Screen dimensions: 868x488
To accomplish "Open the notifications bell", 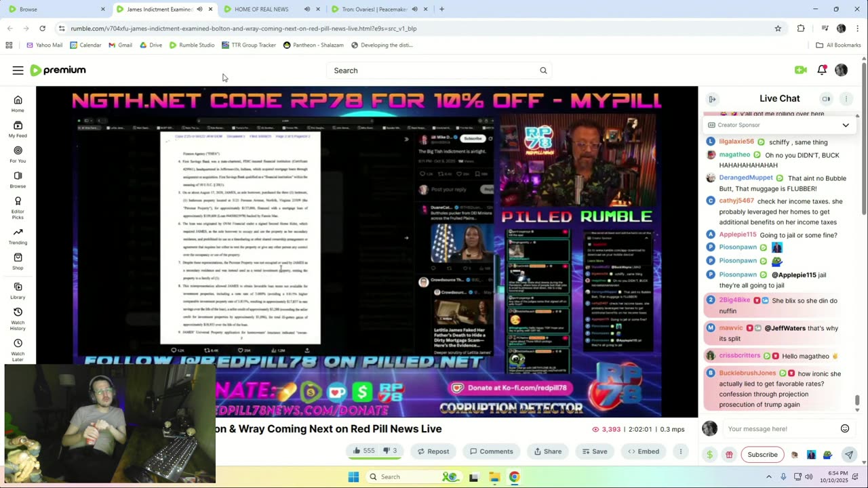I will point(822,70).
